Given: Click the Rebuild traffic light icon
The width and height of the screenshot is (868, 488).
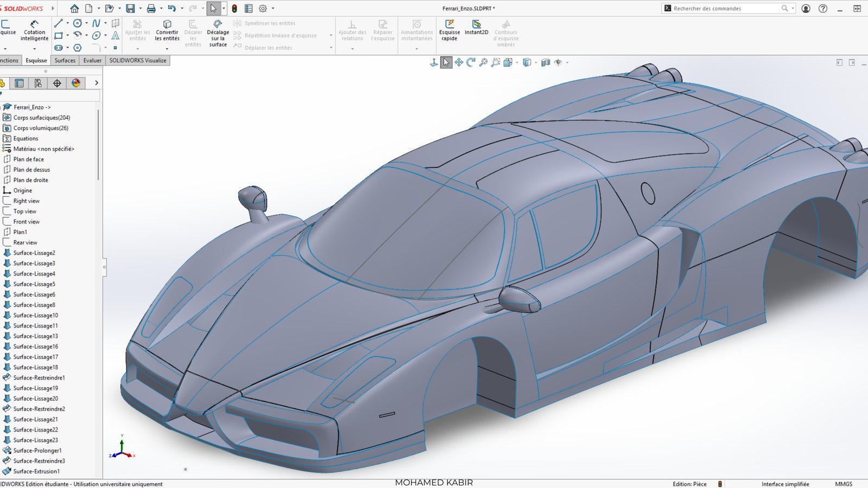Looking at the screenshot, I should (x=234, y=8).
